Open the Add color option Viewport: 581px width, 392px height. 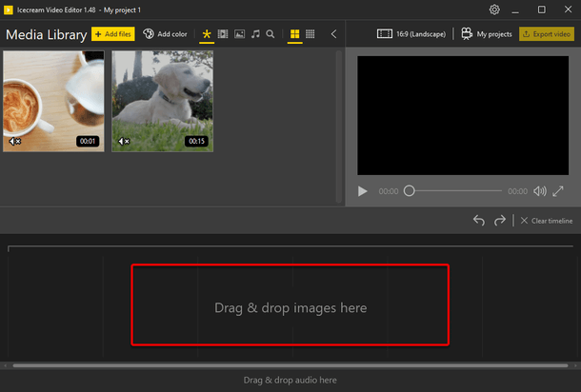coord(165,34)
